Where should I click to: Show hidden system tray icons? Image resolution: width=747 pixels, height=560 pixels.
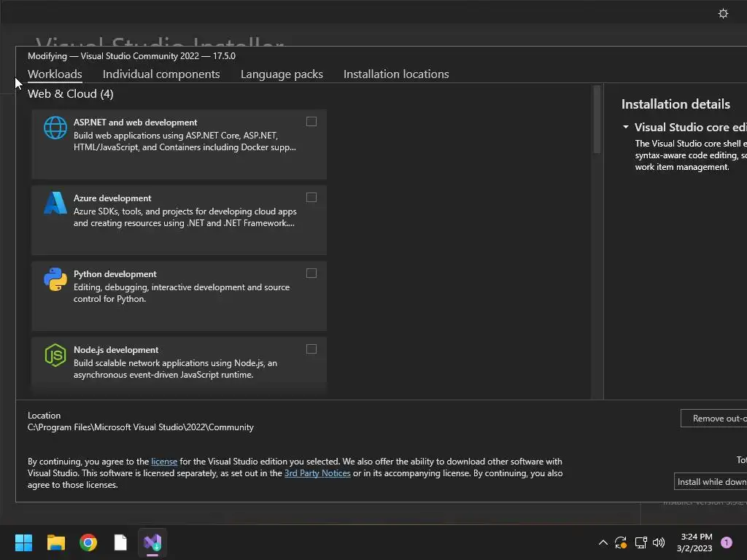pyautogui.click(x=603, y=542)
